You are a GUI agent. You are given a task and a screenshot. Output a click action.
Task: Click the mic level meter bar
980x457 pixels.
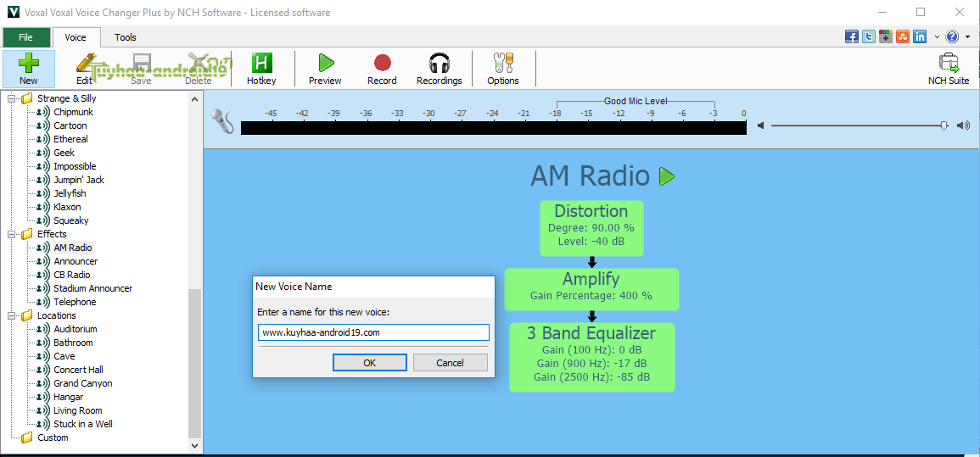[x=493, y=127]
